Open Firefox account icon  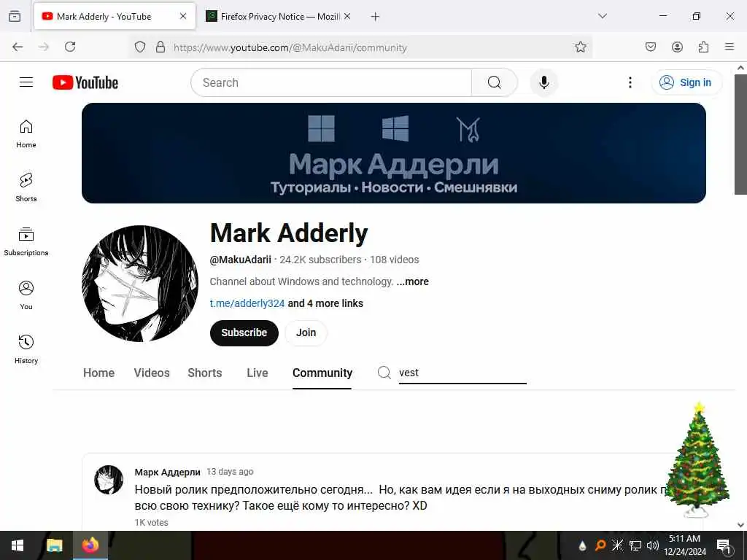[x=677, y=47]
